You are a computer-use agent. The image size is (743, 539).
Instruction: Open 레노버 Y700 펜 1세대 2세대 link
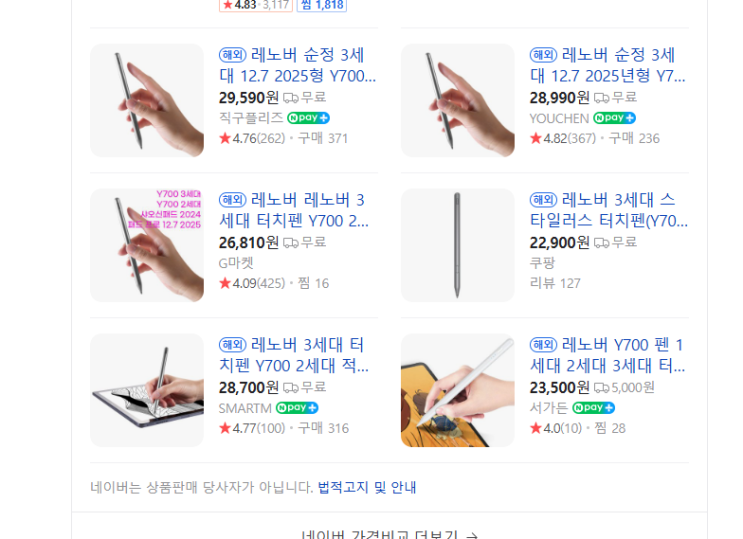point(608,355)
